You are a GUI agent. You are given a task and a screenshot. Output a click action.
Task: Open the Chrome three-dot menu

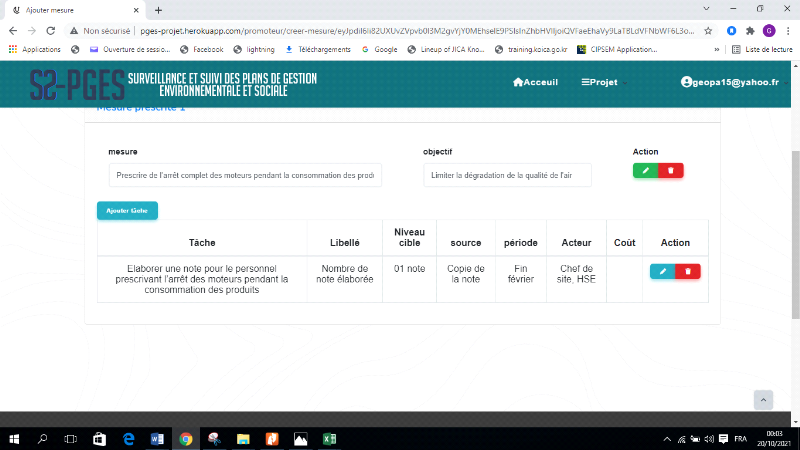(788, 31)
